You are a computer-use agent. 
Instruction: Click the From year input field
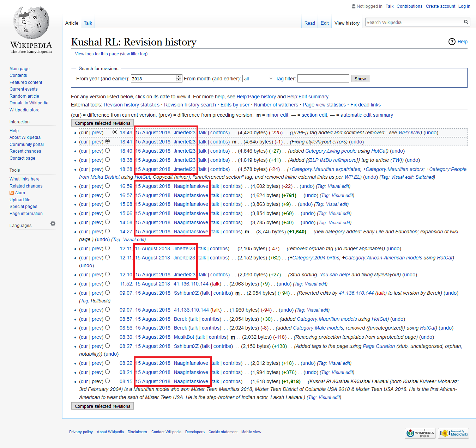(153, 79)
